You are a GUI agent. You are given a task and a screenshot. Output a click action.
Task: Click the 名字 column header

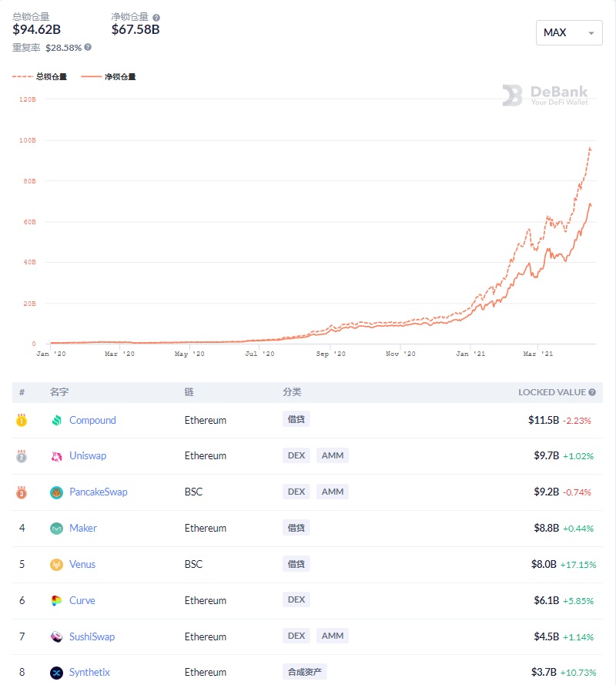tap(59, 392)
